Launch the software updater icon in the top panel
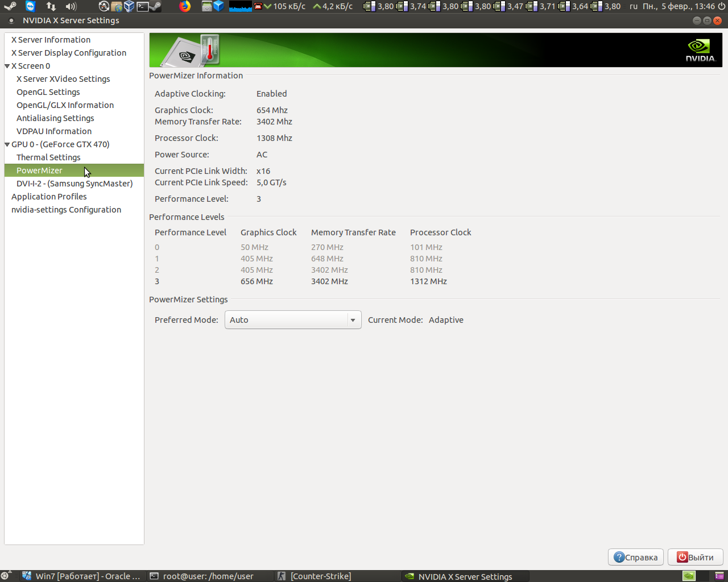This screenshot has width=728, height=582. (x=104, y=6)
